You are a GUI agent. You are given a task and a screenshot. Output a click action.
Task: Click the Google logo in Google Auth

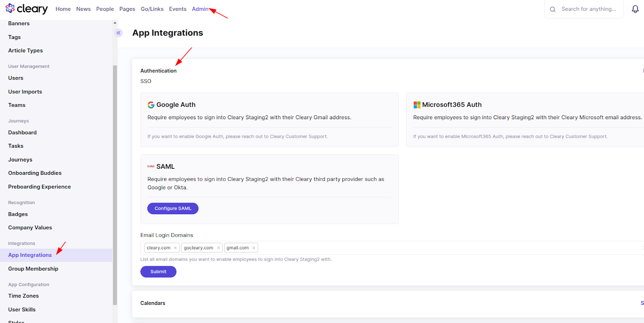[x=151, y=105]
